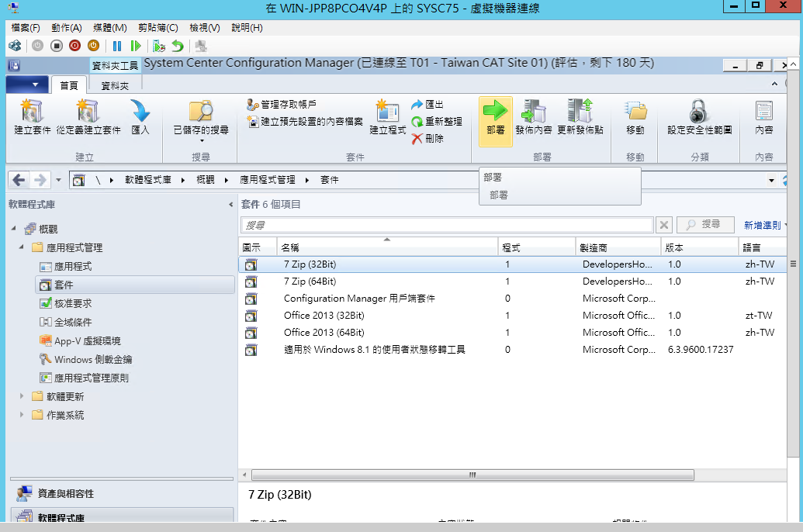
Task: Click the green 部署 deploy button
Action: pyautogui.click(x=495, y=121)
